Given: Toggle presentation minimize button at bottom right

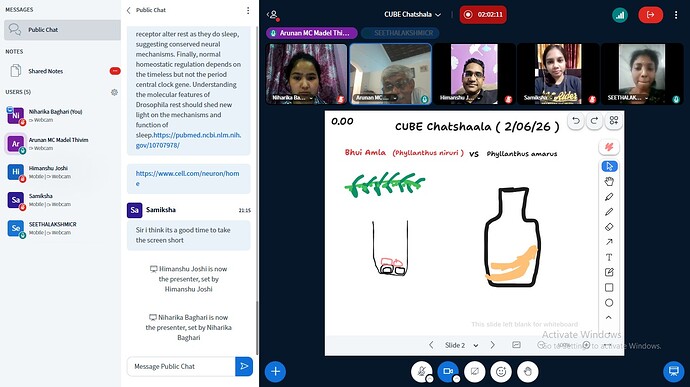Looking at the screenshot, I should (x=673, y=371).
